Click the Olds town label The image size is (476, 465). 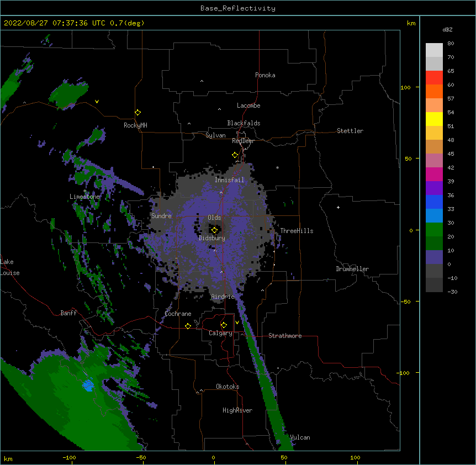214,218
